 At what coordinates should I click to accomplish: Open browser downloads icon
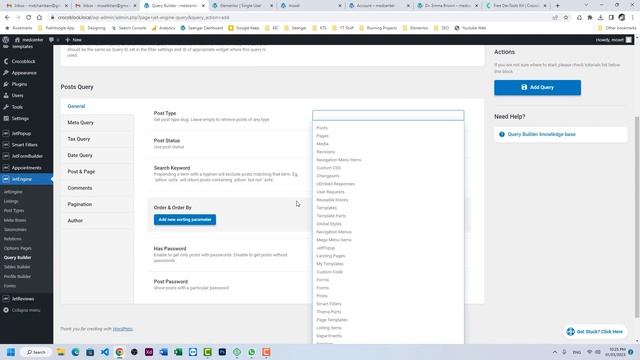(x=600, y=18)
